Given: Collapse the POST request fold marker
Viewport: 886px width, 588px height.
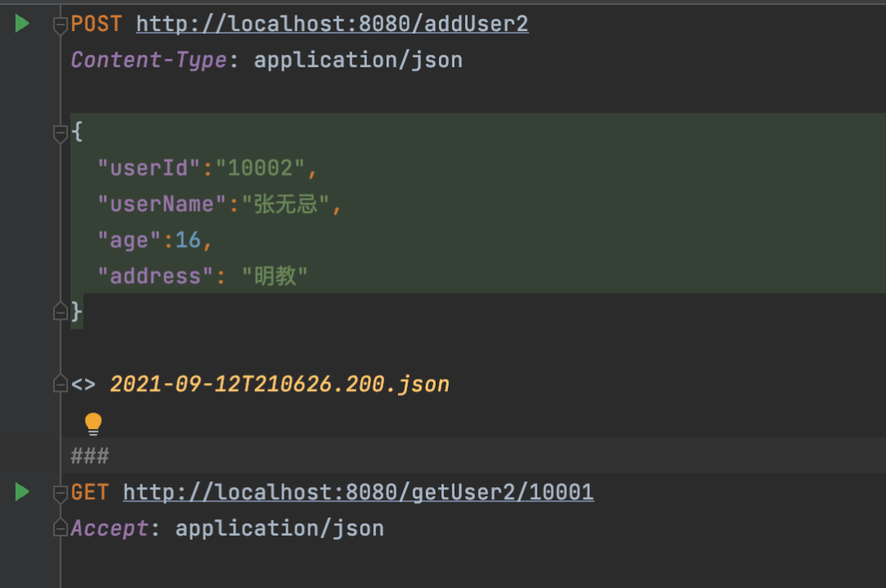Looking at the screenshot, I should pyautogui.click(x=60, y=25).
